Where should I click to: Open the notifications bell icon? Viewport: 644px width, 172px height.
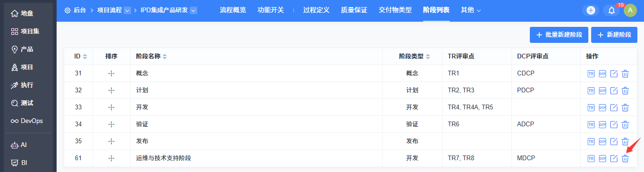[x=611, y=10]
